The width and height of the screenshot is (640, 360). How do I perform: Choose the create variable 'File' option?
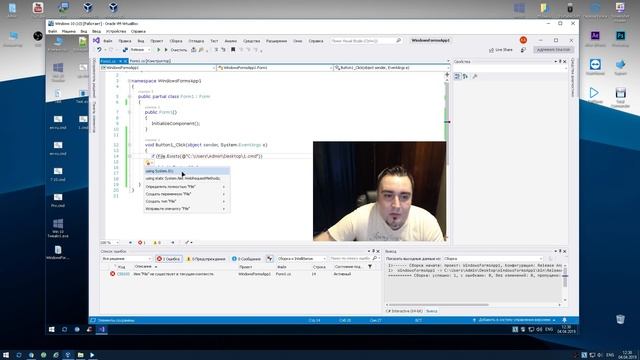pyautogui.click(x=186, y=194)
